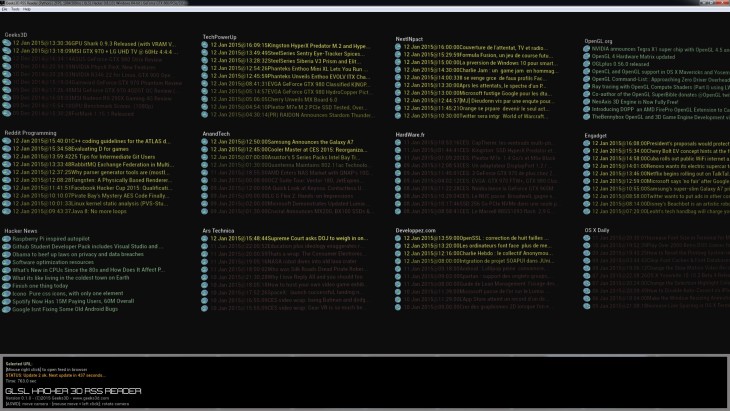Screen dimensions: 730x411
Task: Open headline OpenGL 4 Hardware Matrix updated
Action: click(x=633, y=57)
